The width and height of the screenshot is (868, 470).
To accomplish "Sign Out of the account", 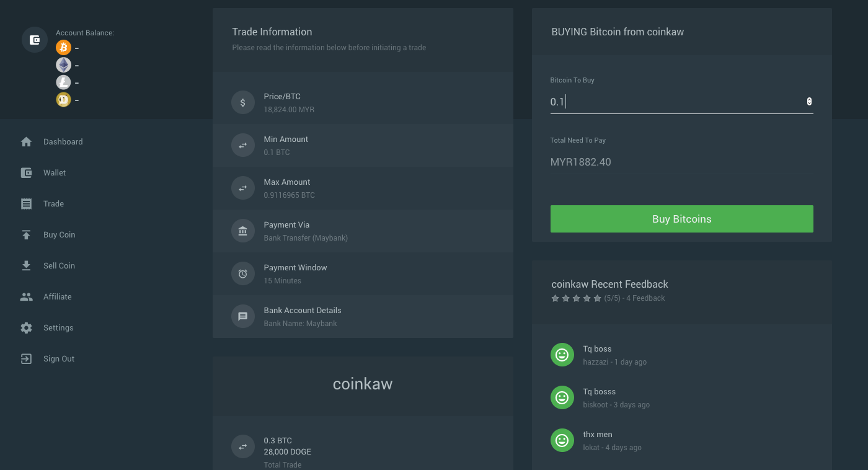I will pos(59,359).
